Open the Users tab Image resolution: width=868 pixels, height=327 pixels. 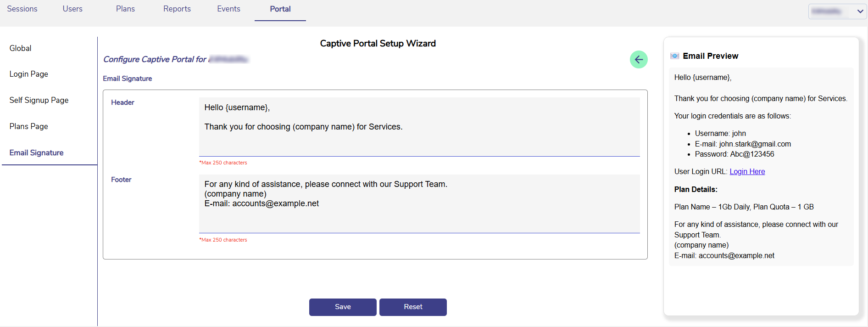(72, 9)
